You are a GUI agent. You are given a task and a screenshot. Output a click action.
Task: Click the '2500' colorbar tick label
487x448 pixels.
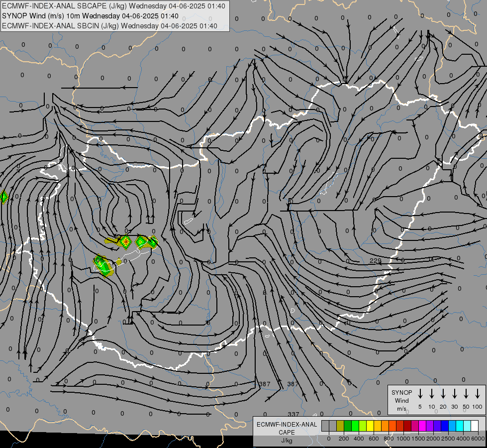(448, 439)
